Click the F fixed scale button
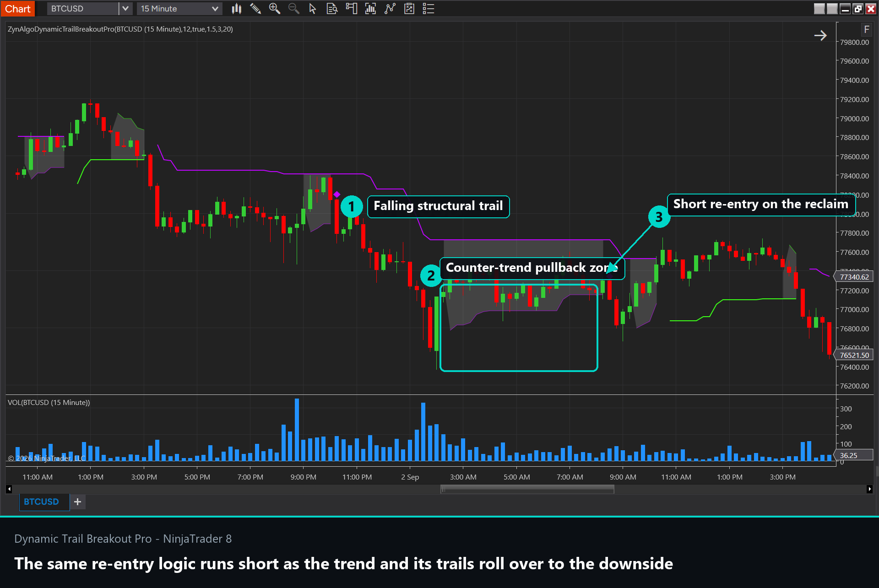 (x=866, y=30)
